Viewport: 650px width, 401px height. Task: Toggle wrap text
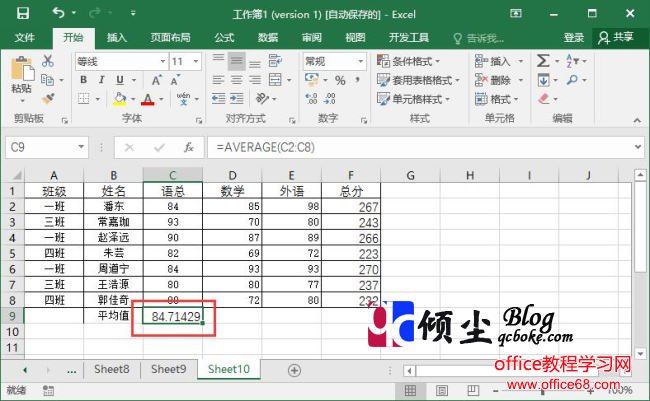click(x=275, y=61)
